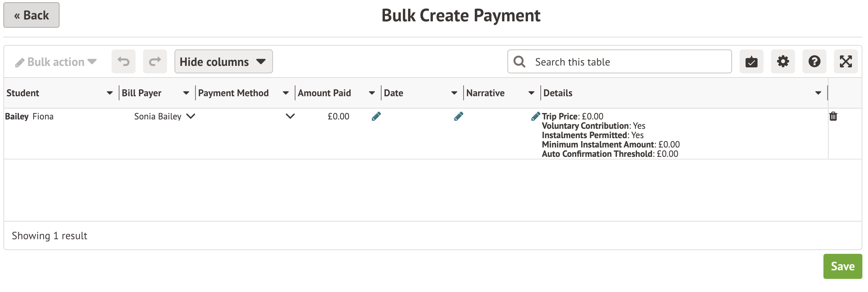The height and width of the screenshot is (292, 868).
Task: Go back using the Back button
Action: [x=31, y=15]
